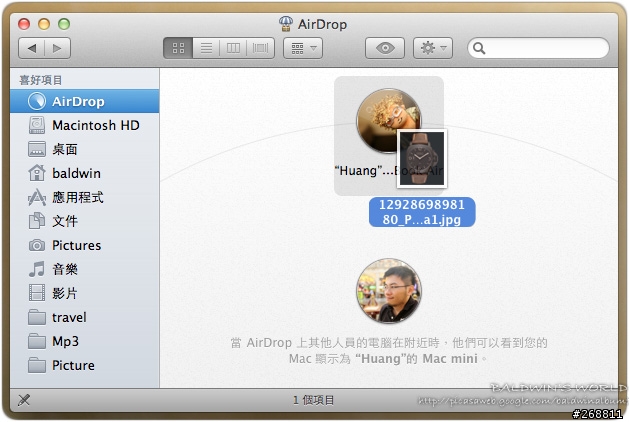Switch to column view
This screenshot has height=422, width=629.
(x=233, y=49)
